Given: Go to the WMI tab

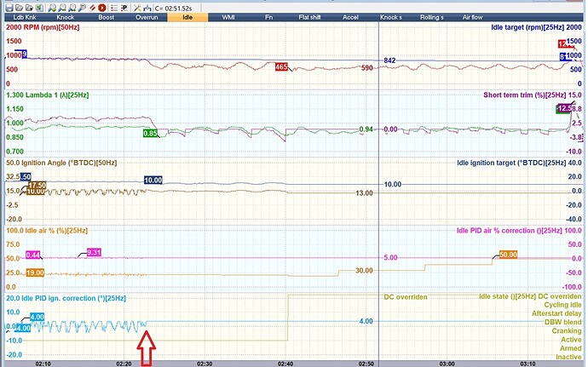Looking at the screenshot, I should (x=228, y=17).
